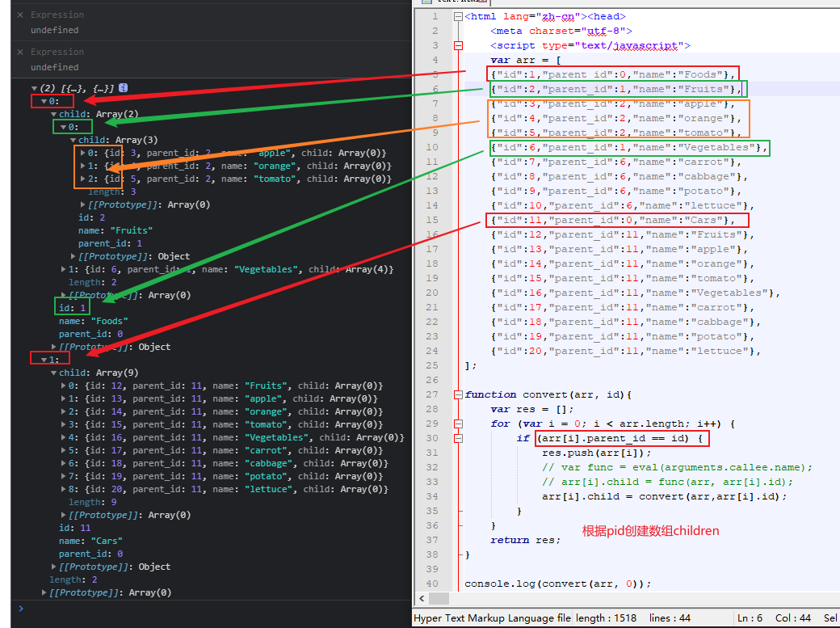Fold the if block on line 30
The height and width of the screenshot is (628, 840).
click(458, 438)
